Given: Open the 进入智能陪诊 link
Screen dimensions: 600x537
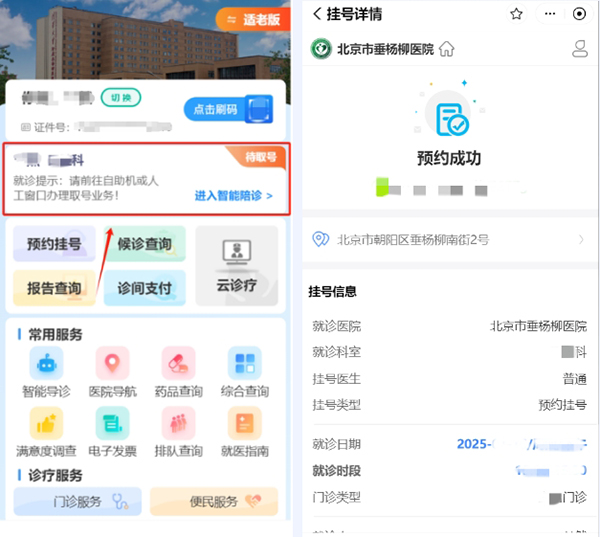Looking at the screenshot, I should (x=233, y=196).
